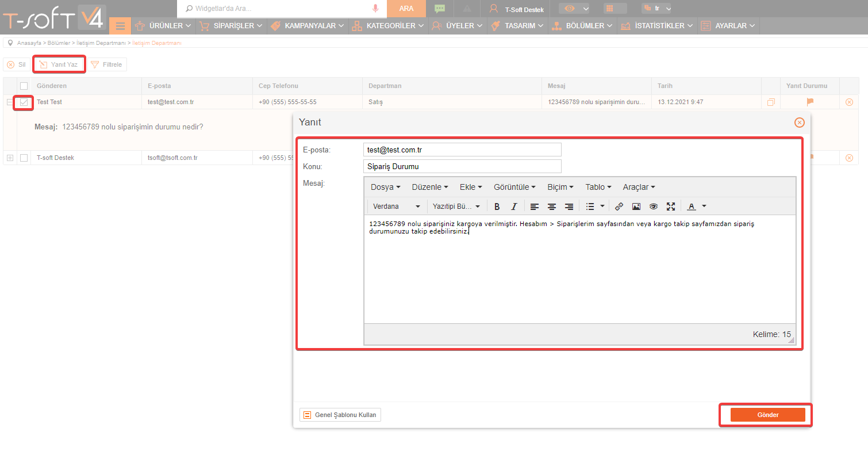Open the Ekle editor menu
868x451 pixels.
pyautogui.click(x=471, y=187)
